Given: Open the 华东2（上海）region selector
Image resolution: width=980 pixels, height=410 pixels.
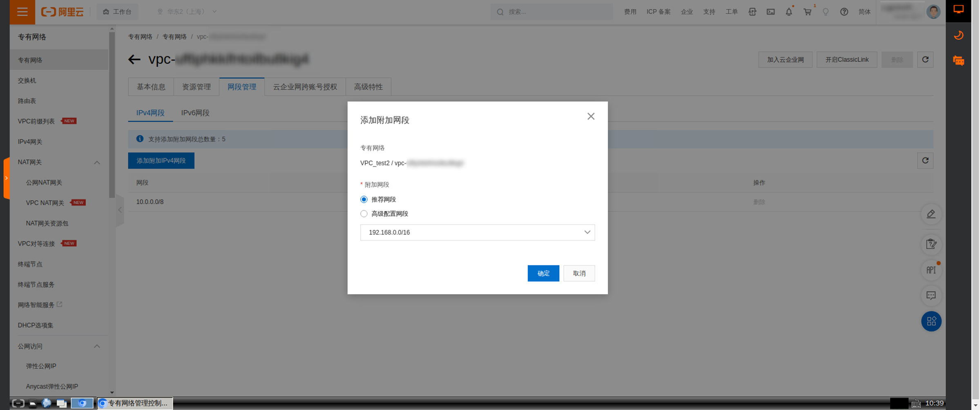Looking at the screenshot, I should [x=187, y=12].
